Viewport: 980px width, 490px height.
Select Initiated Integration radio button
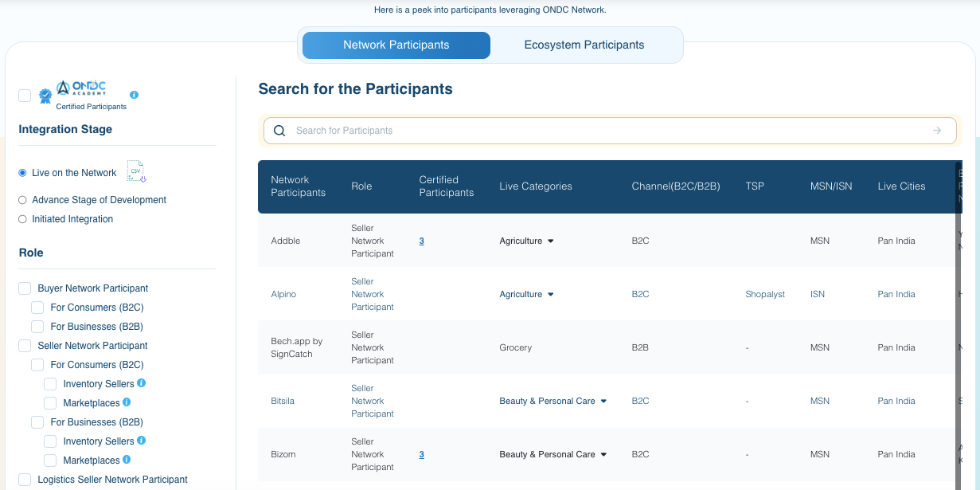click(x=22, y=219)
